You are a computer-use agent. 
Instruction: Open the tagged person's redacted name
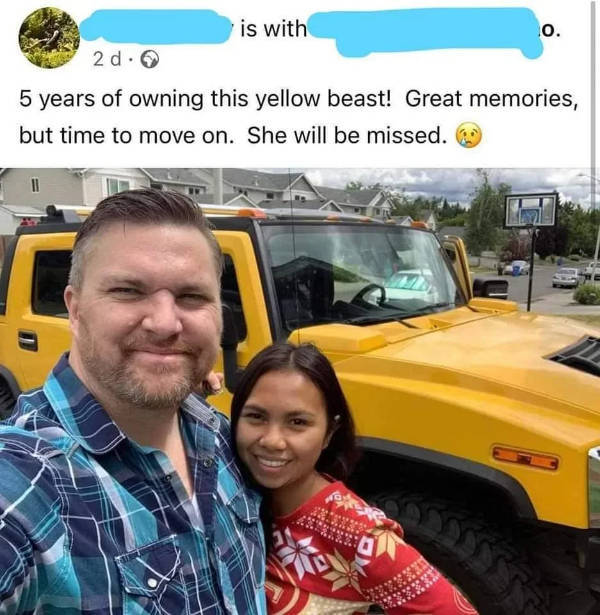[x=427, y=33]
